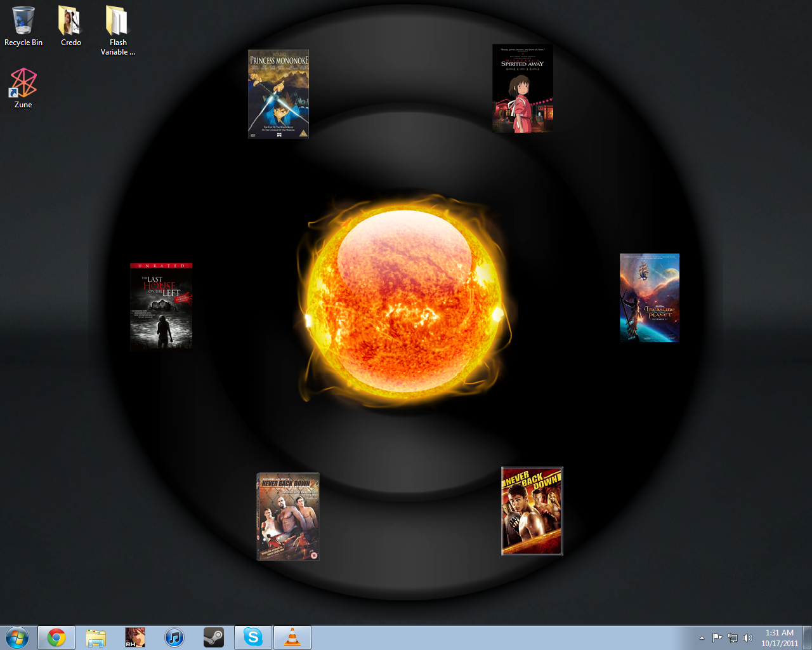Launch iTunes from the taskbar
812x650 pixels.
[x=174, y=637]
